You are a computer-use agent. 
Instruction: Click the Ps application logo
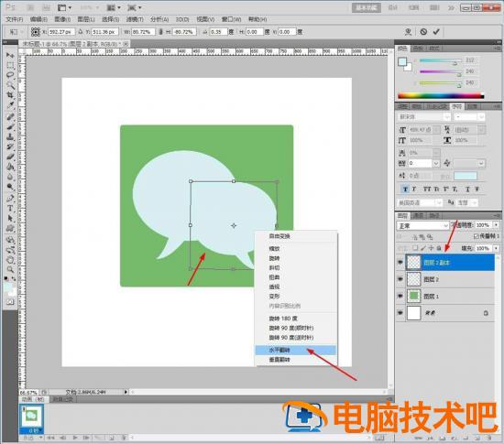(x=10, y=7)
